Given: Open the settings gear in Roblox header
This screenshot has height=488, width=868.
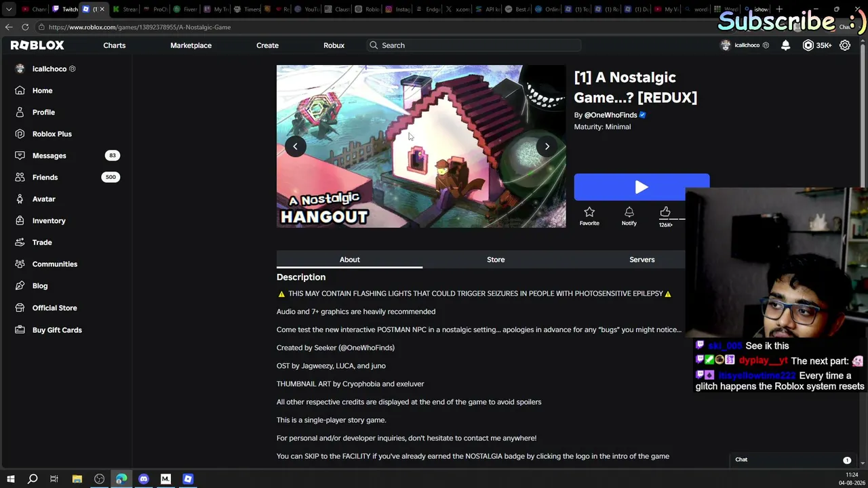Looking at the screenshot, I should (845, 45).
